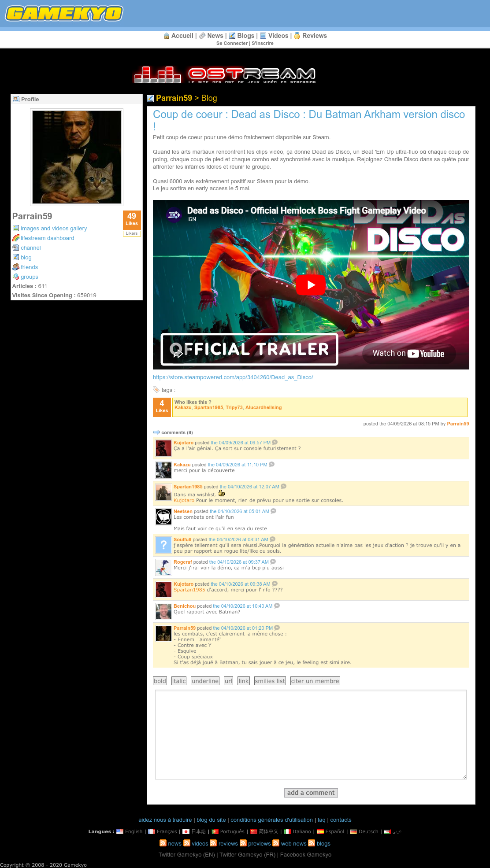490x868 pixels.
Task: Click the 49 Likes badge in profile
Action: [x=132, y=220]
